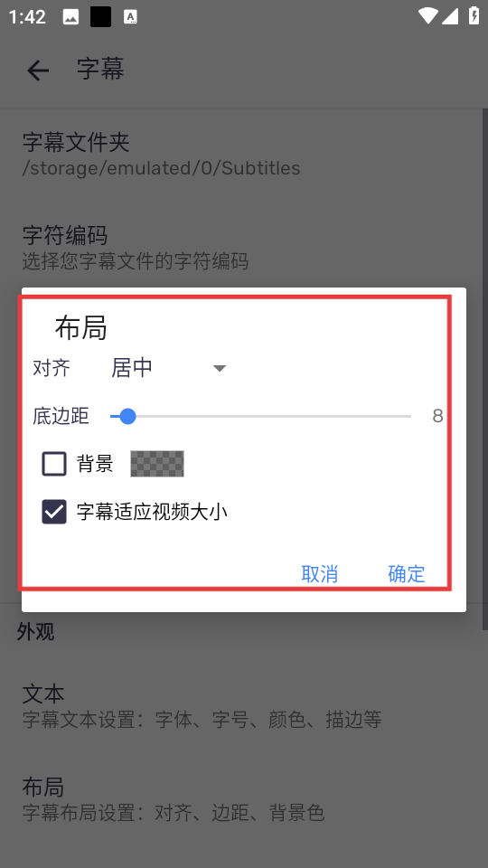Open the 对齐 dropdown arrow

point(220,368)
